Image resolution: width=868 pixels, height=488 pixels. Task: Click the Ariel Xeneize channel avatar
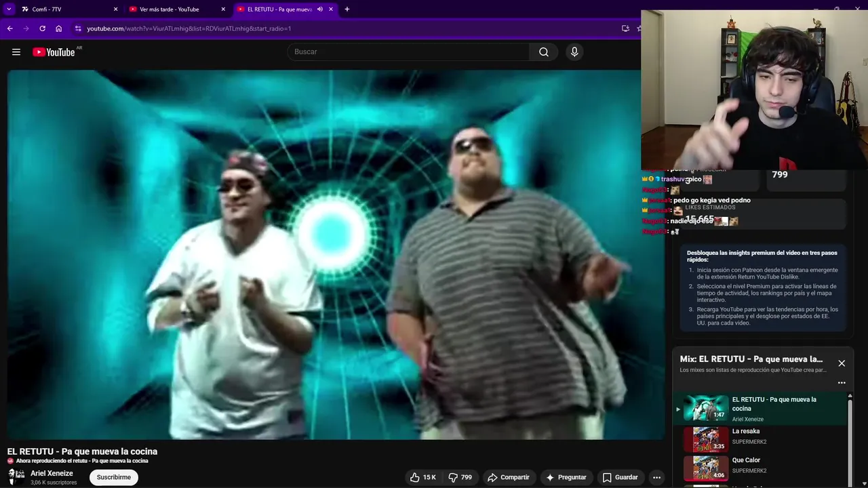16,476
